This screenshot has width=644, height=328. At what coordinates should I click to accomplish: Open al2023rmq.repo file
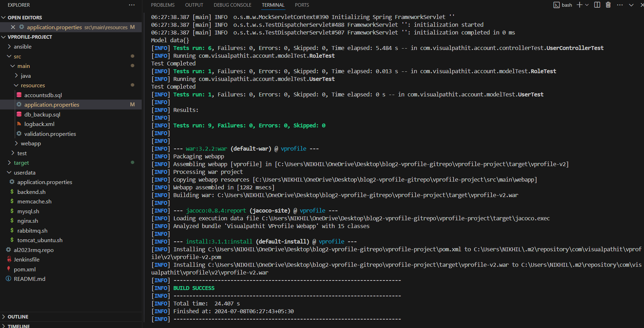(x=34, y=250)
